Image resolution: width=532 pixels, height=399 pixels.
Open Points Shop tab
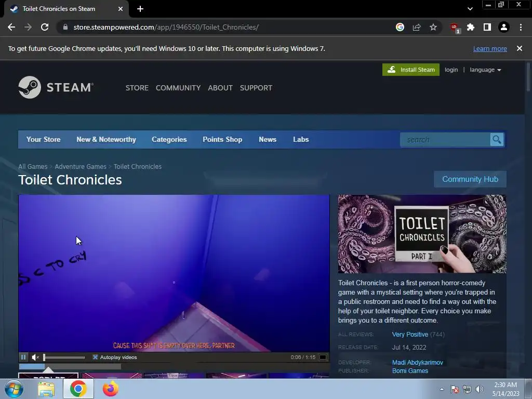coord(222,139)
